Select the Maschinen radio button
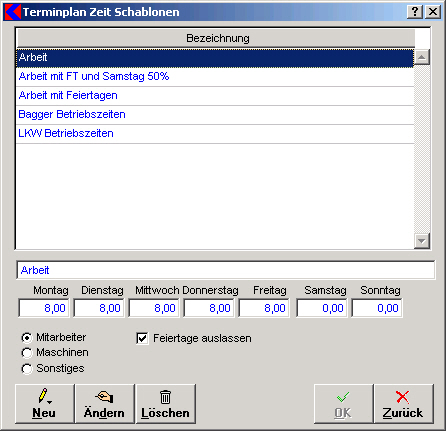Image resolution: width=446 pixels, height=431 pixels. tap(27, 353)
